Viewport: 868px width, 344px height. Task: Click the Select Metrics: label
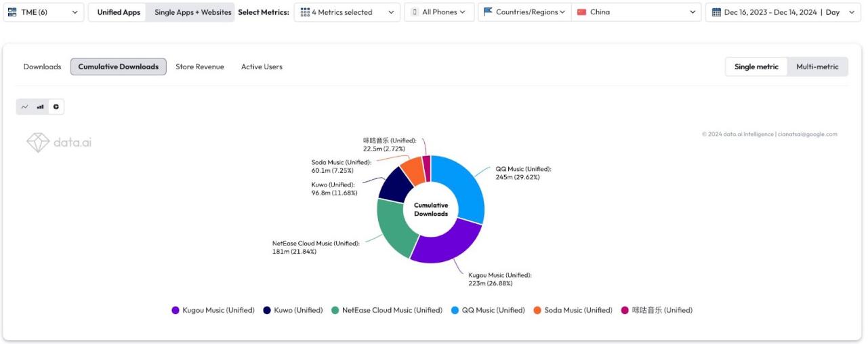(264, 12)
